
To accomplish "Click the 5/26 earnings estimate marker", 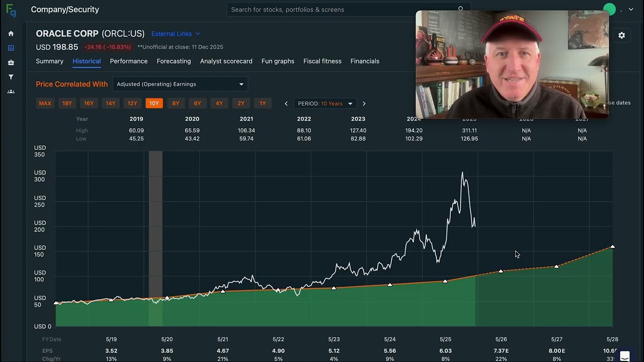I will pos(501,271).
